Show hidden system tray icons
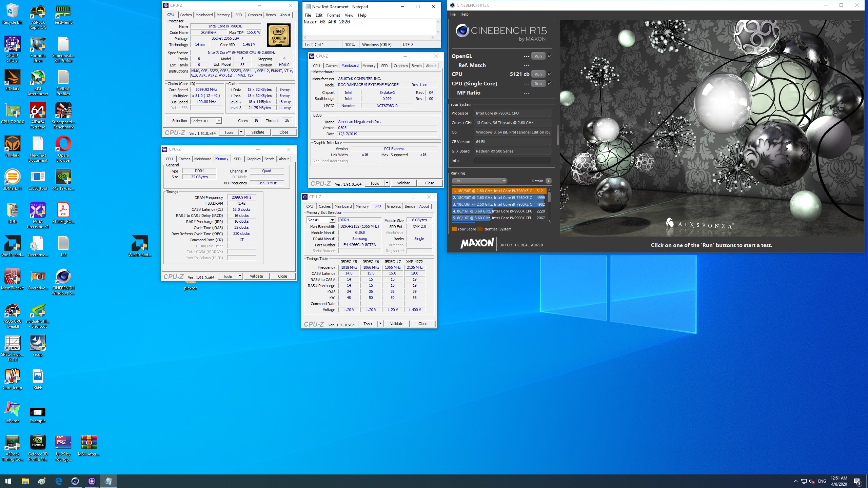Viewport: 868px width, 488px height. coord(795,481)
